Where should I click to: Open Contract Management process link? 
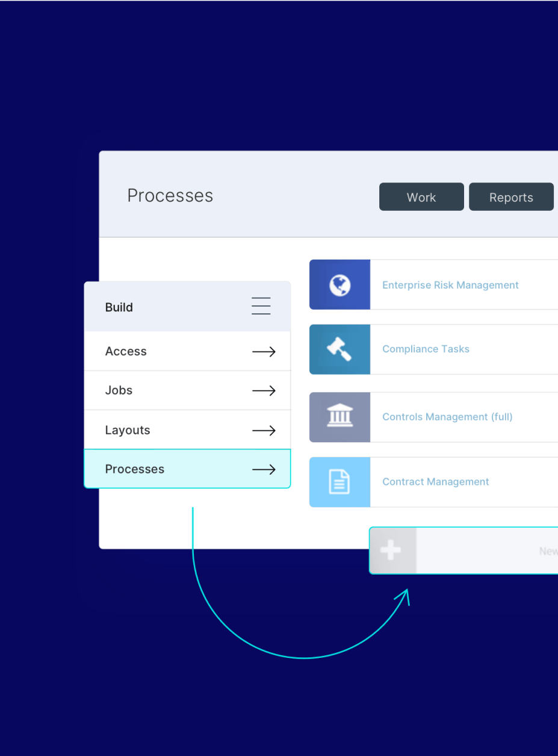(436, 482)
